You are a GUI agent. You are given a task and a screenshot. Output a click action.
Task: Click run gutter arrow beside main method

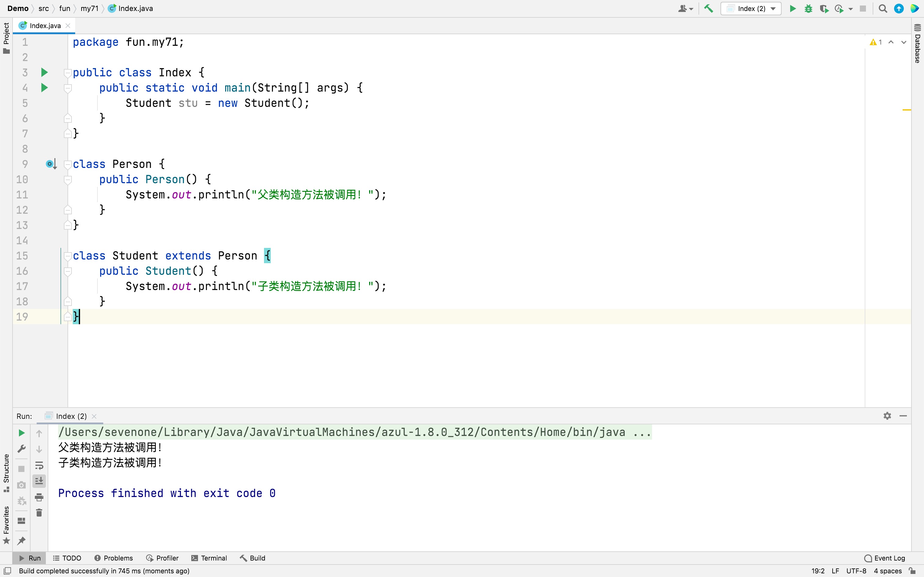point(44,88)
